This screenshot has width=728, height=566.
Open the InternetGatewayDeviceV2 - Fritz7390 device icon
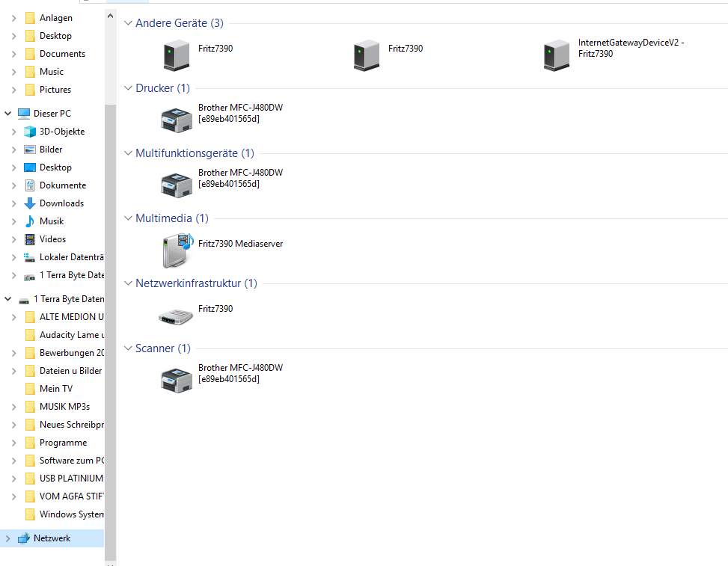(556, 55)
